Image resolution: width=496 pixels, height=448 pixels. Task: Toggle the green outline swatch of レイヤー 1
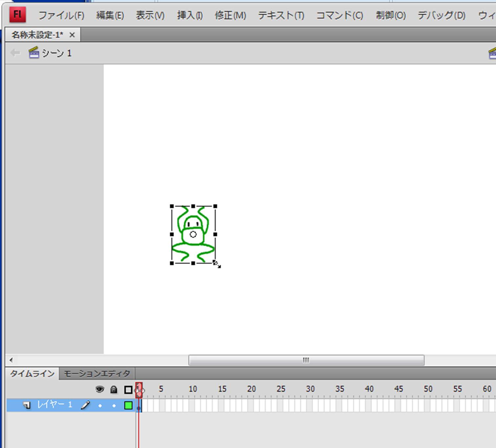pyautogui.click(x=128, y=405)
